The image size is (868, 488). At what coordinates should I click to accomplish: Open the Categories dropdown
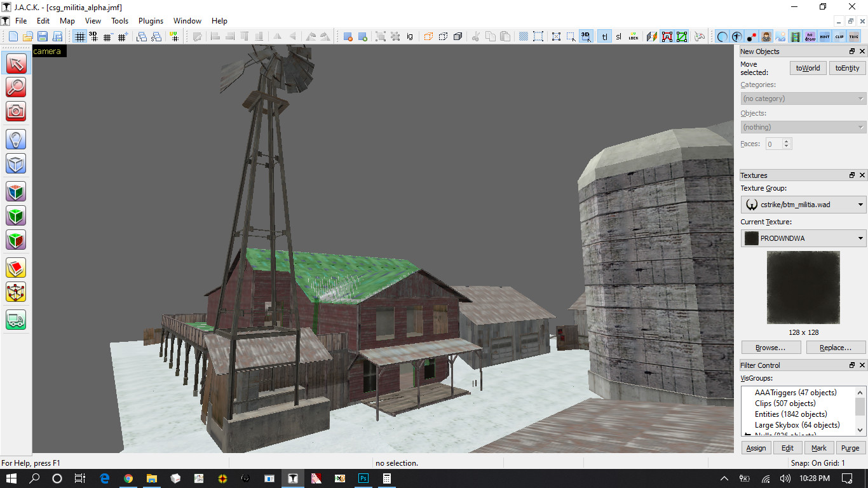(803, 98)
